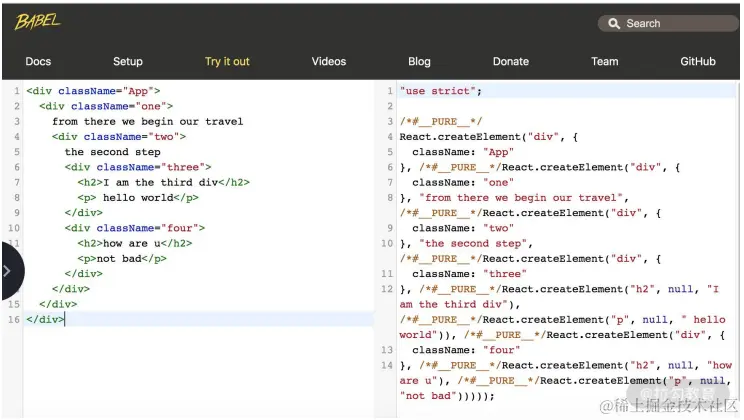Viewport: 744px width, 420px height.
Task: Click the 'how are u' h2 line
Action: tap(135, 243)
